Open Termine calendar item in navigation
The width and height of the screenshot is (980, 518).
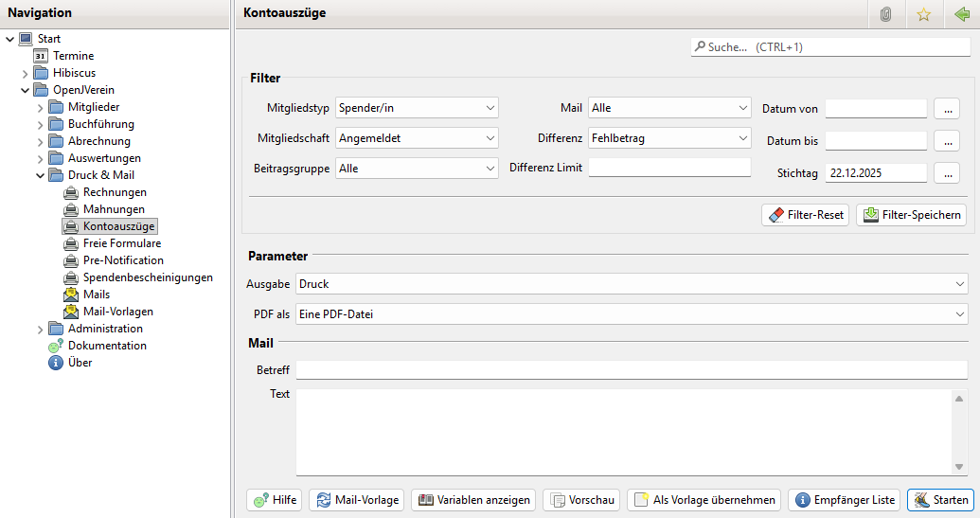tap(73, 56)
